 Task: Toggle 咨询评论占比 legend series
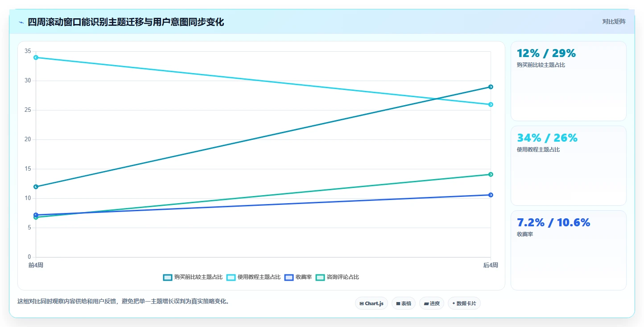pyautogui.click(x=337, y=277)
